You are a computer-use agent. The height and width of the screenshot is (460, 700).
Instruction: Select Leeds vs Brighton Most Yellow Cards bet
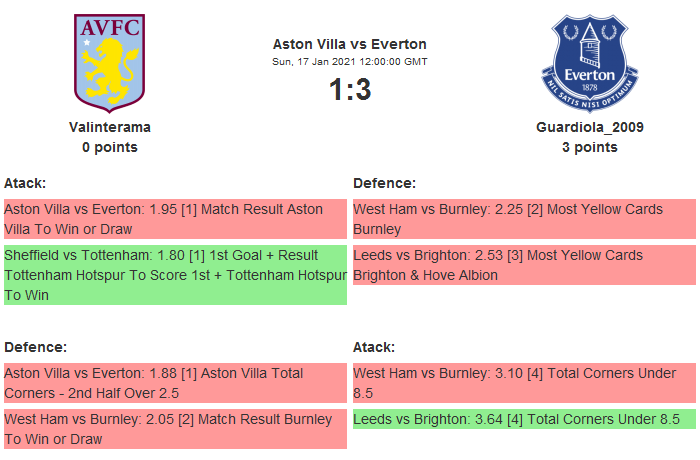click(x=523, y=265)
